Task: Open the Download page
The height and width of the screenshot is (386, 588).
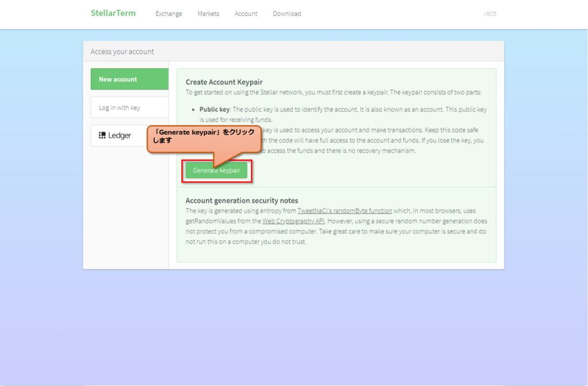Action: (x=287, y=14)
